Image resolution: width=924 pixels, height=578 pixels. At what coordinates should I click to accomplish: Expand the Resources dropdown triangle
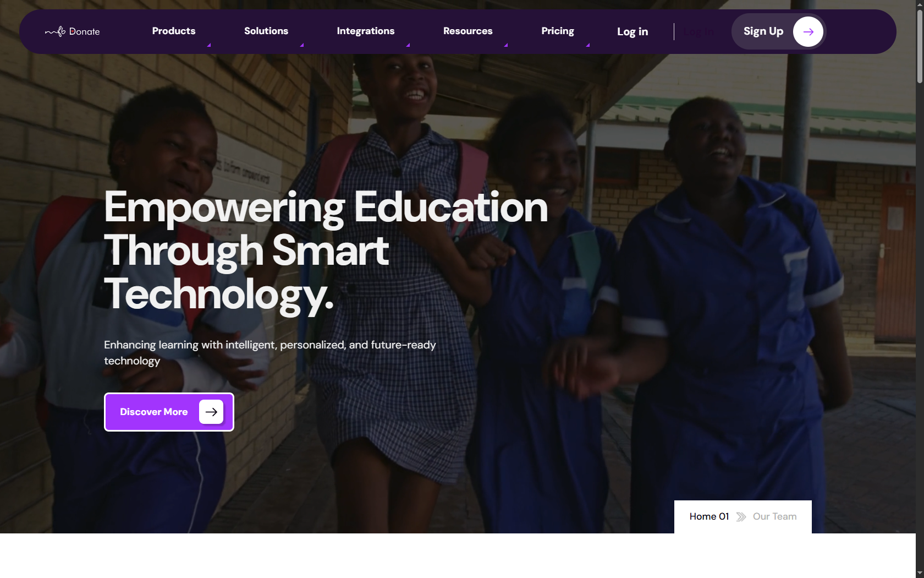pos(506,45)
